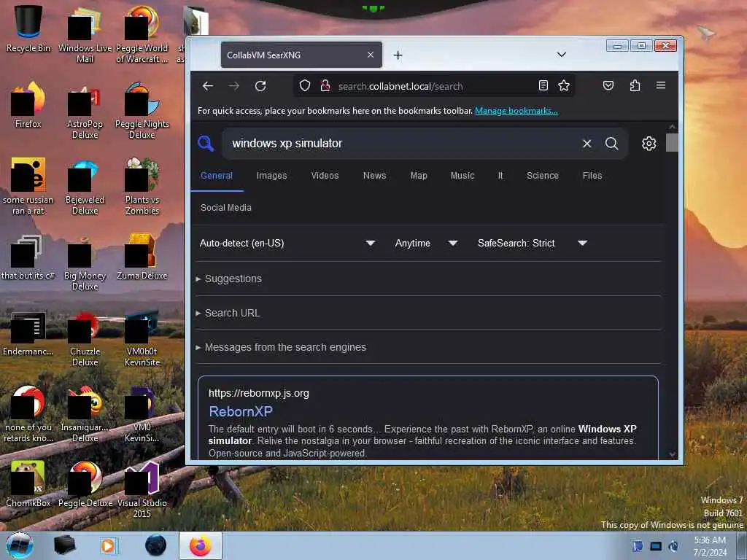Open the list all tabs chevron
Image resolution: width=747 pixels, height=560 pixels.
click(x=562, y=55)
